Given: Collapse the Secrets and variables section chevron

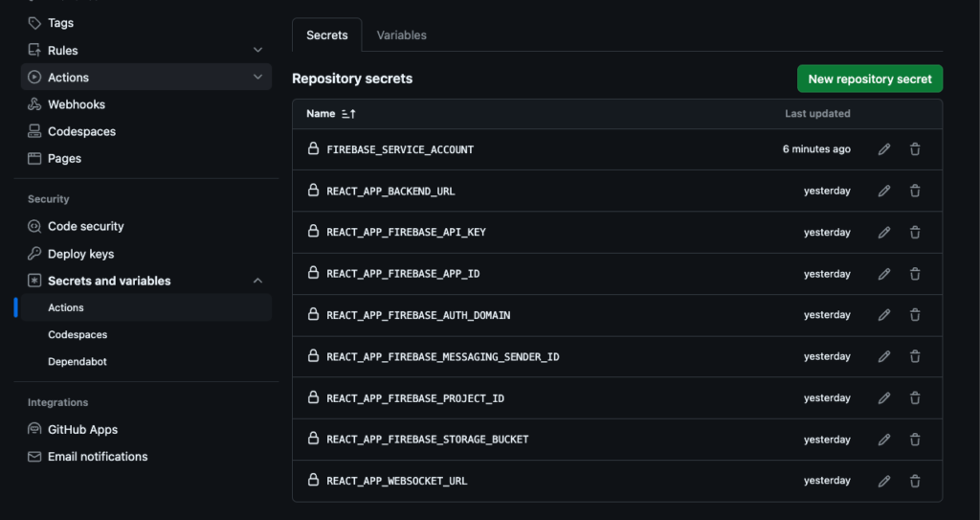Looking at the screenshot, I should [257, 281].
